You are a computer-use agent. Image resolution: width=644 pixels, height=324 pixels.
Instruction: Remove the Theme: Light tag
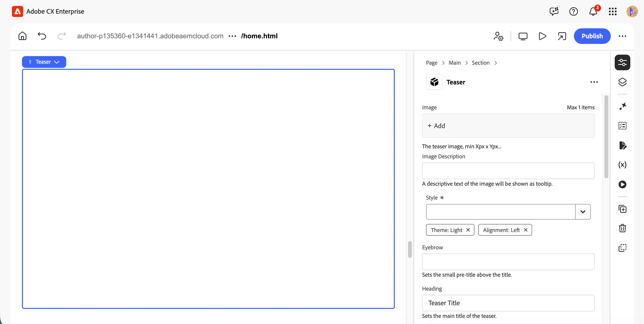pos(468,230)
